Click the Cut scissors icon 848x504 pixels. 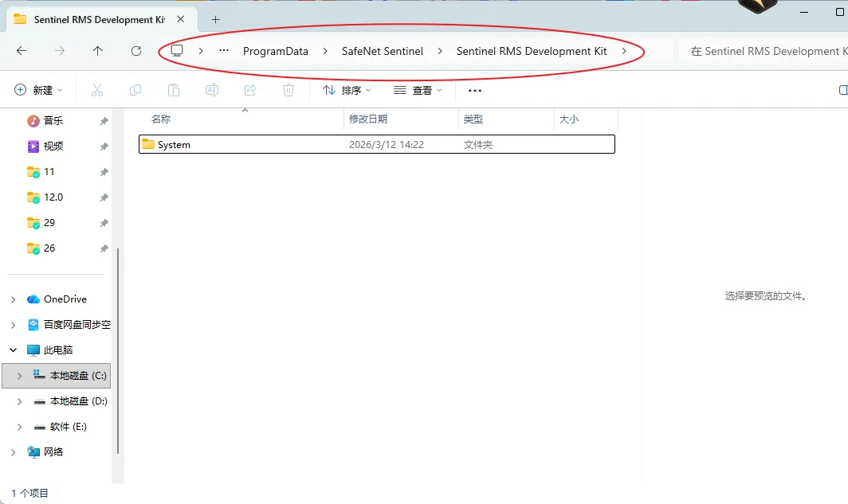click(97, 90)
